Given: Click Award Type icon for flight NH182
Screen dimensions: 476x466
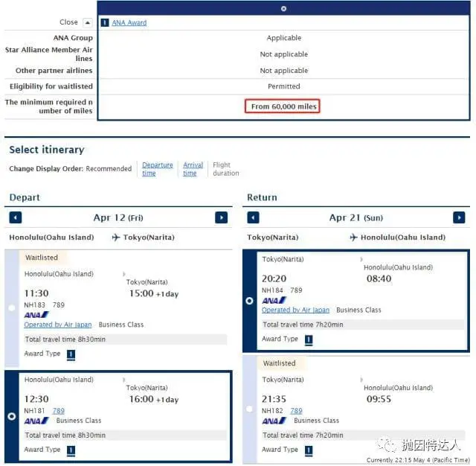Looking at the screenshot, I should click(x=309, y=450).
